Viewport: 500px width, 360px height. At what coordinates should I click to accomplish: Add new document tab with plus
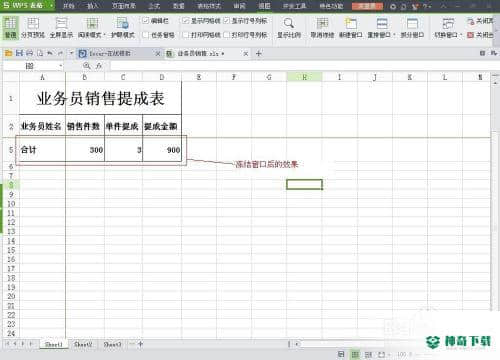tap(259, 53)
